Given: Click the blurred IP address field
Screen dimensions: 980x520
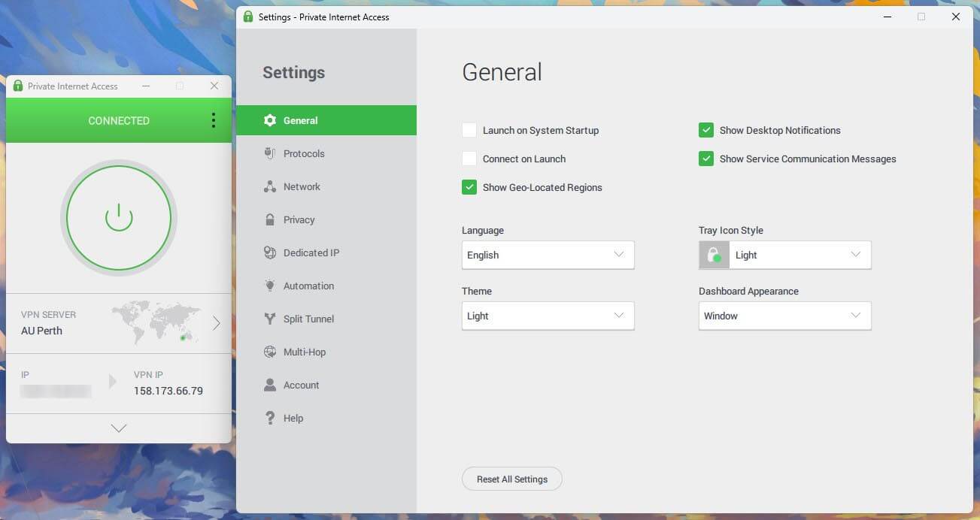Looking at the screenshot, I should tap(56, 391).
